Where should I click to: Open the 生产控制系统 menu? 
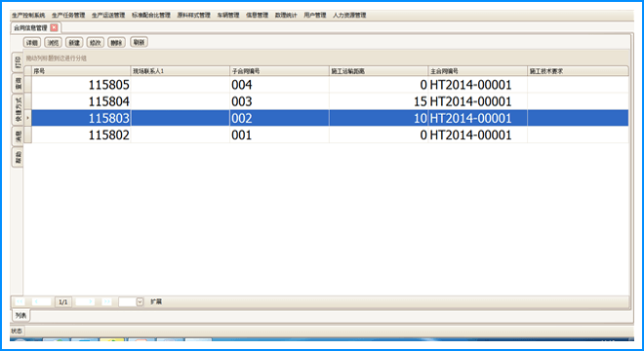[x=28, y=16]
